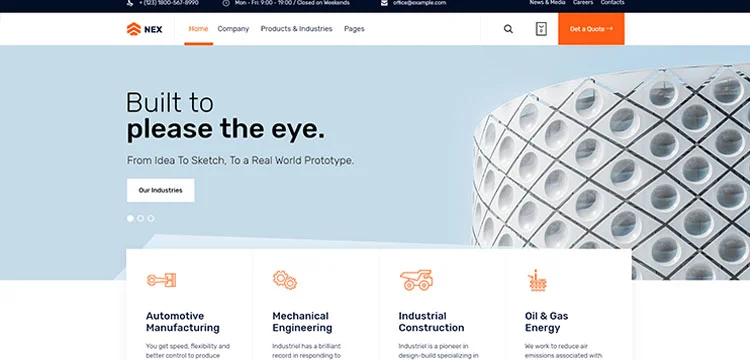Open the Pages menu

[354, 29]
